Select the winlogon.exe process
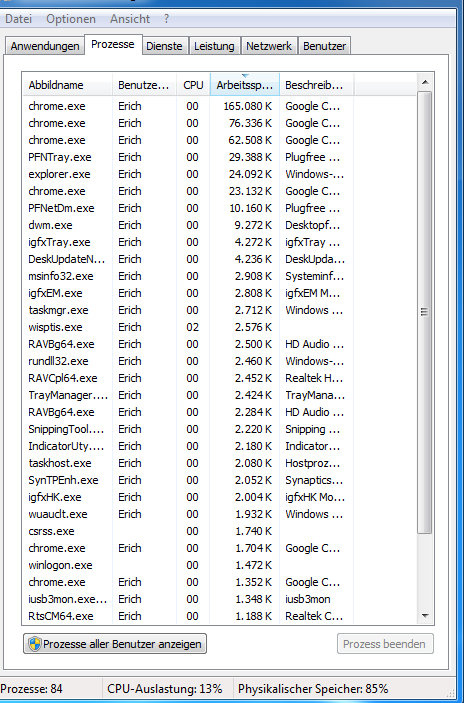 click(219, 566)
